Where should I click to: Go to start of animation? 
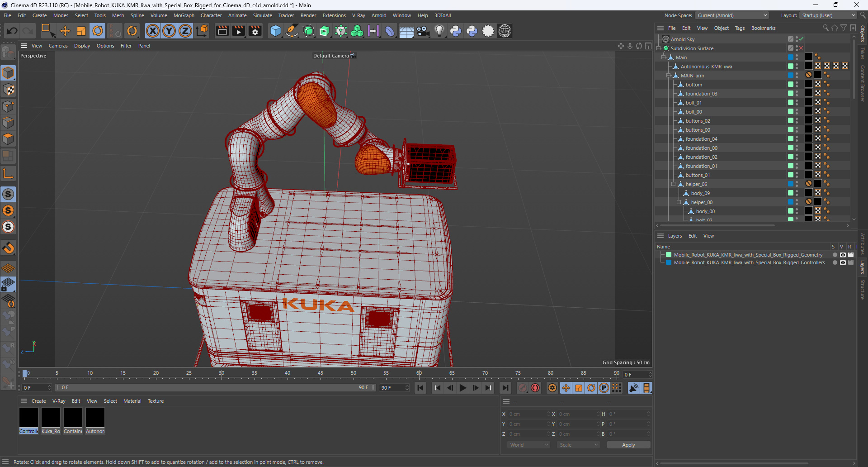420,388
